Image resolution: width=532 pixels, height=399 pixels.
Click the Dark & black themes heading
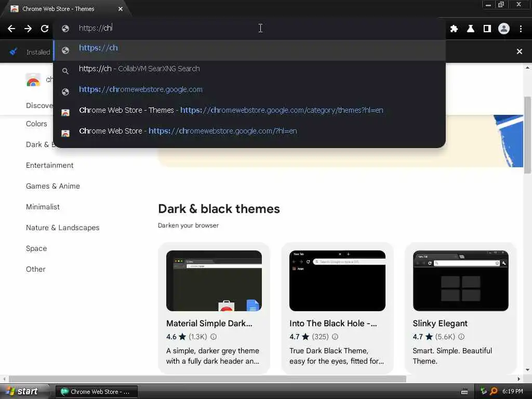click(219, 209)
